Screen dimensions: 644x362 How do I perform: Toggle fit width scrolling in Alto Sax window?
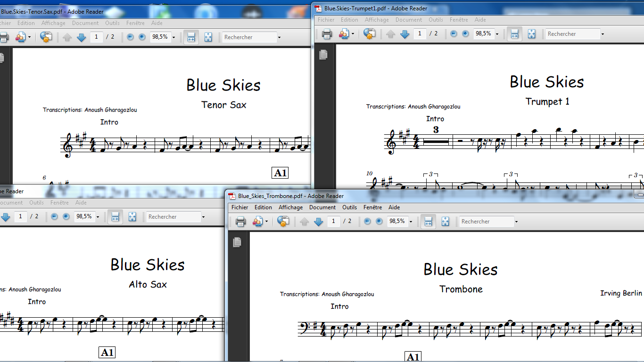click(x=115, y=217)
